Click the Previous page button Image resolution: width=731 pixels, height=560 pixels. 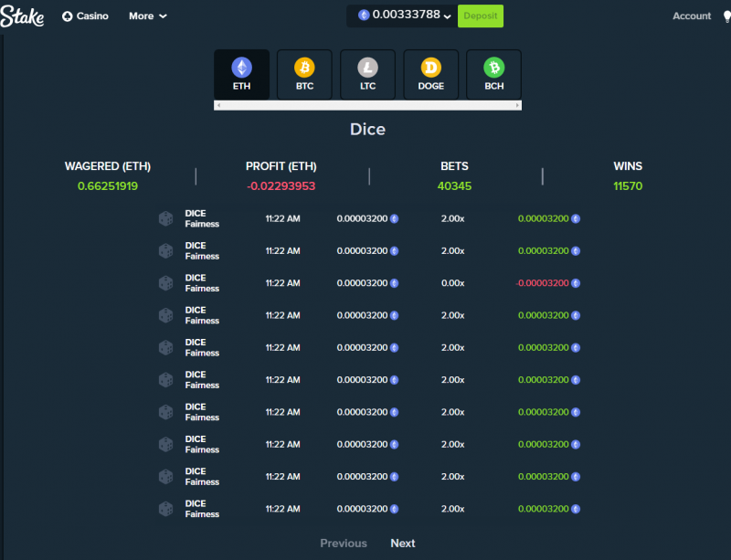click(344, 544)
